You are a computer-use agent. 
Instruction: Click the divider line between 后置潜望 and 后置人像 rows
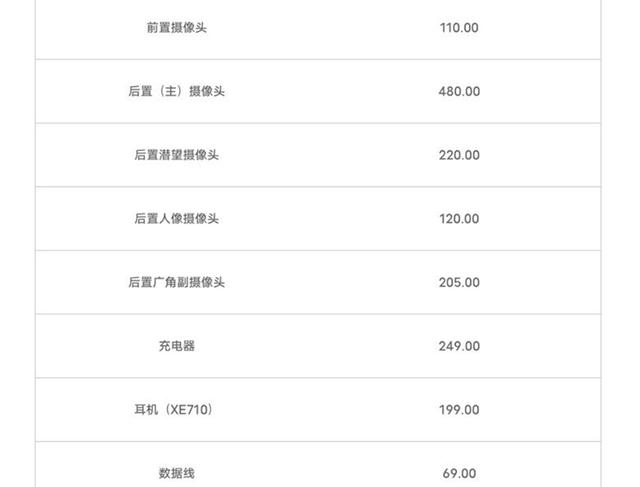point(320,187)
